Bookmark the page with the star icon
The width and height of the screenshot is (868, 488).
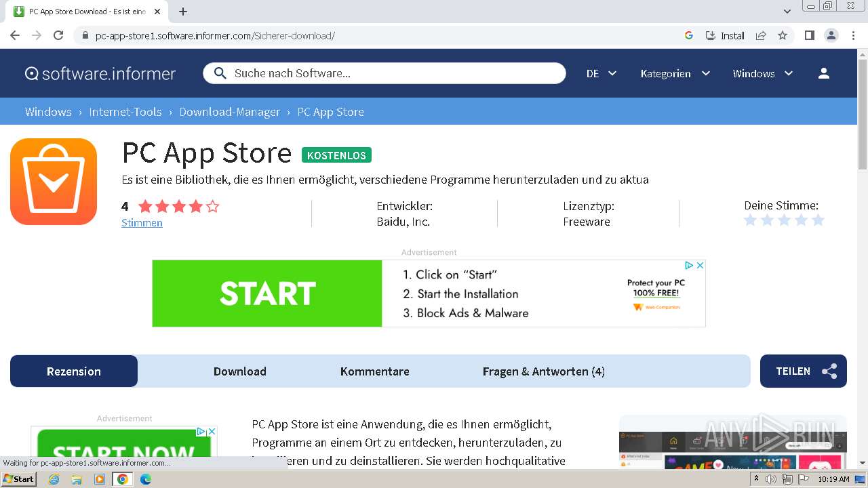pyautogui.click(x=783, y=35)
